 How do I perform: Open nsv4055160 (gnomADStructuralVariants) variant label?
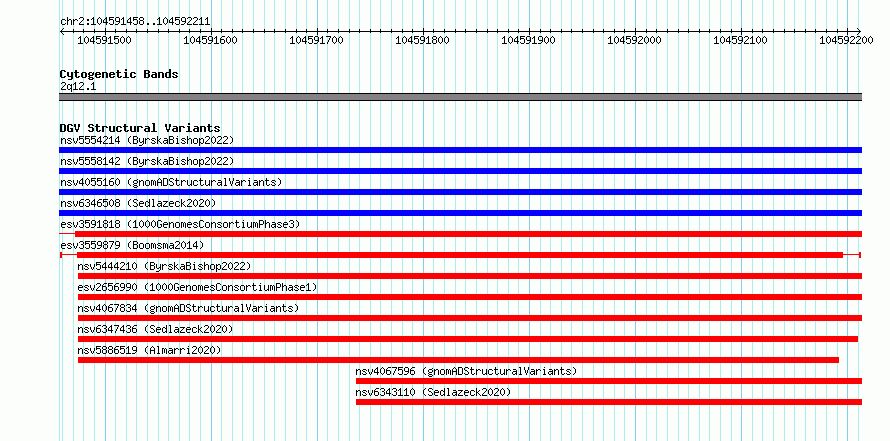(171, 182)
